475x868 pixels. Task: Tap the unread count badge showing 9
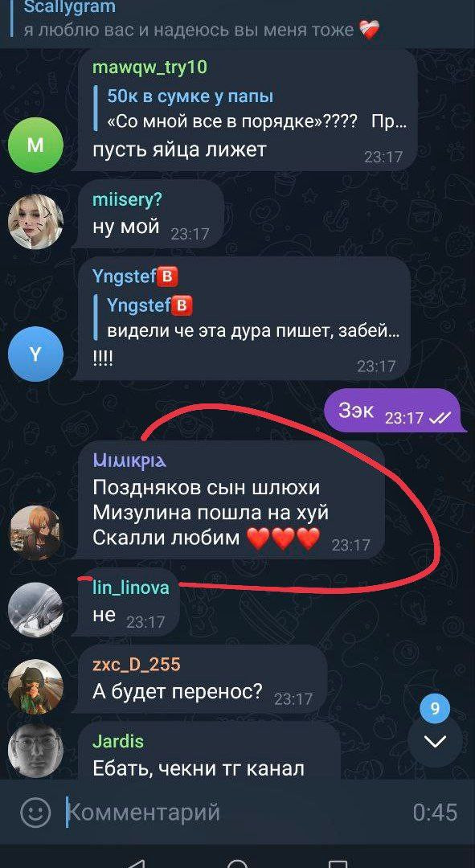[435, 709]
